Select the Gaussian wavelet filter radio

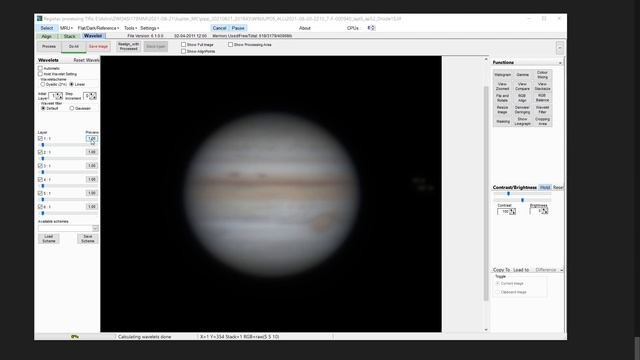pos(72,108)
